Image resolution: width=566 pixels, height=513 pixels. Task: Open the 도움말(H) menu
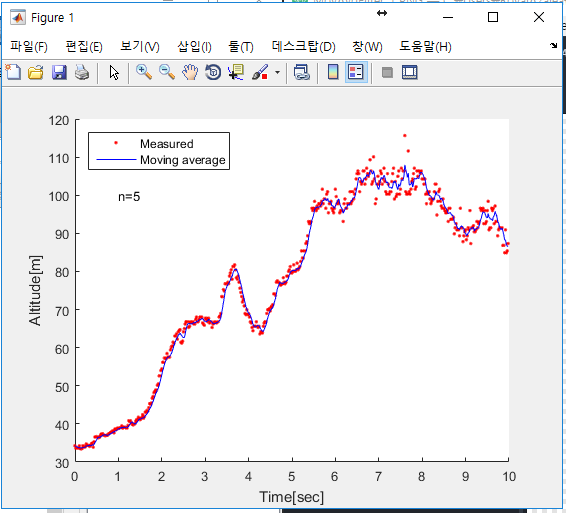425,46
